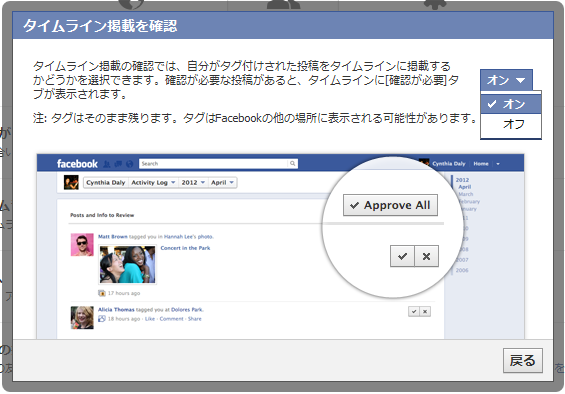This screenshot has height=394, width=565.
Task: Select the checked オン menu option
Action: pos(511,104)
